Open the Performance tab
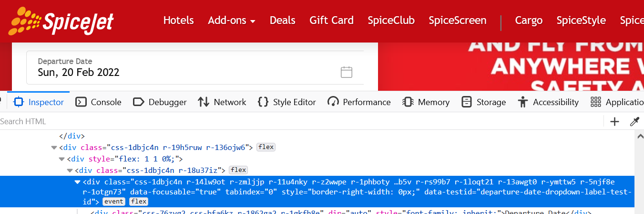Screen dimensions: 644x214 point(359,102)
